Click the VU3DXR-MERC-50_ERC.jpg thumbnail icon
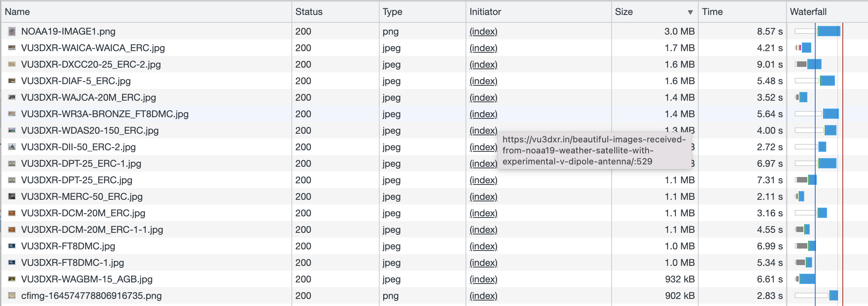 12,197
